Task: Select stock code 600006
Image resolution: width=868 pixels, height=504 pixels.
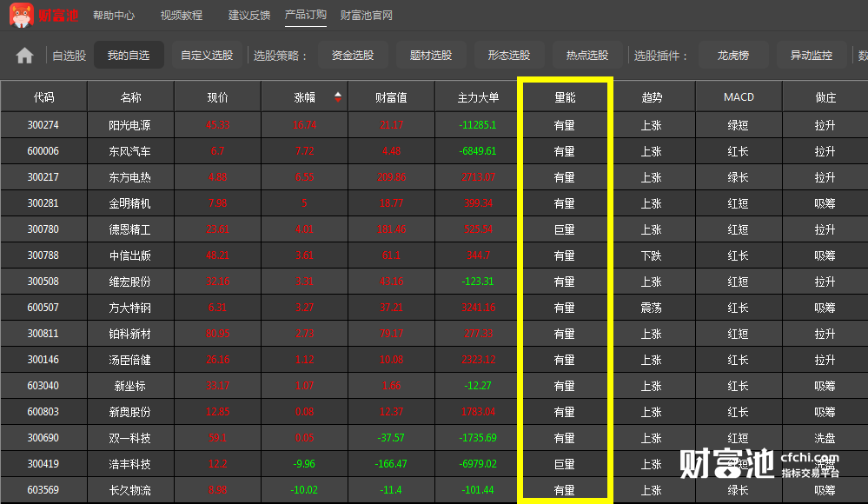Action: point(43,151)
